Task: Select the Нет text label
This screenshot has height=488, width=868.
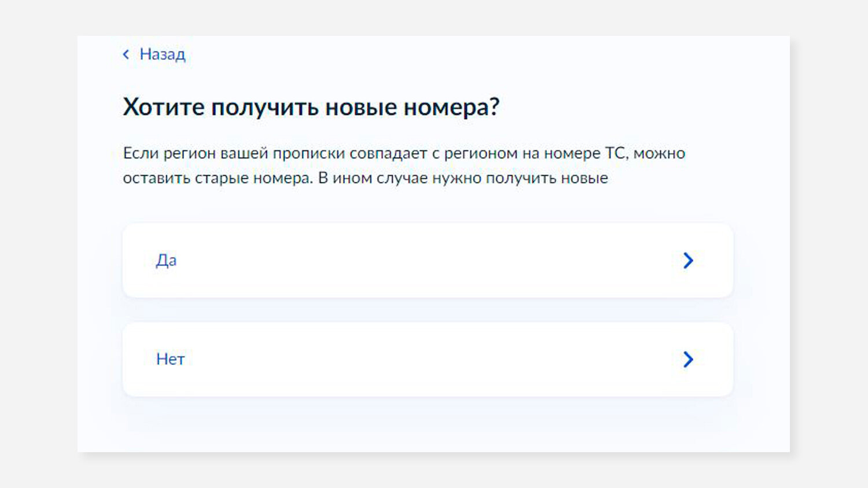Action: tap(170, 359)
